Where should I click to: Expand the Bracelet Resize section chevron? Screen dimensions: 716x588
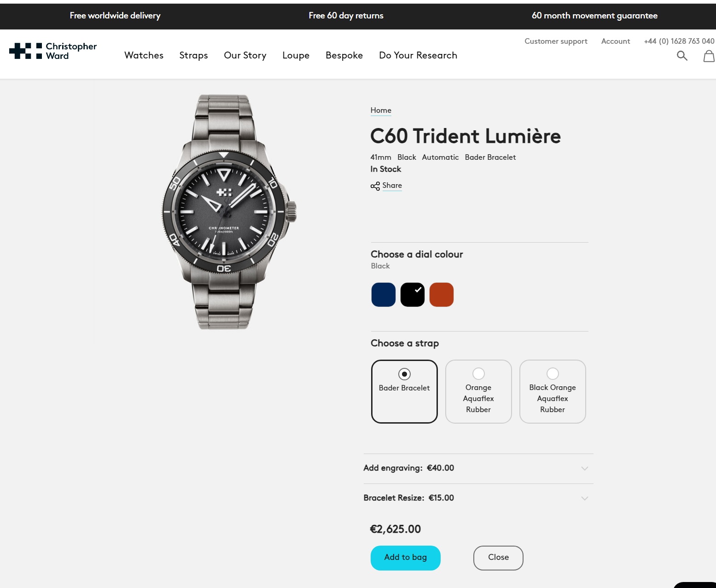(x=585, y=498)
